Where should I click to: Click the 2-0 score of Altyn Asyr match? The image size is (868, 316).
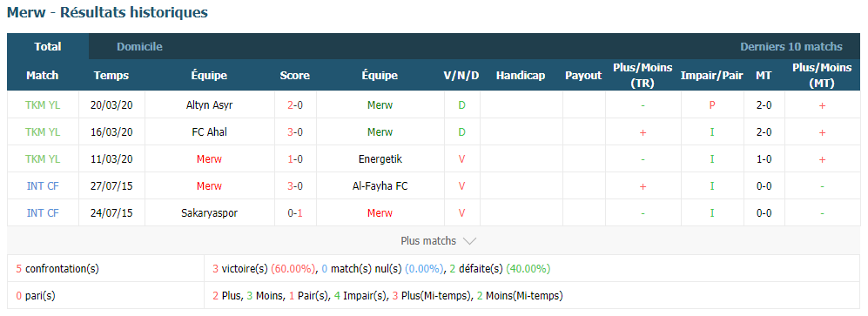pos(295,105)
